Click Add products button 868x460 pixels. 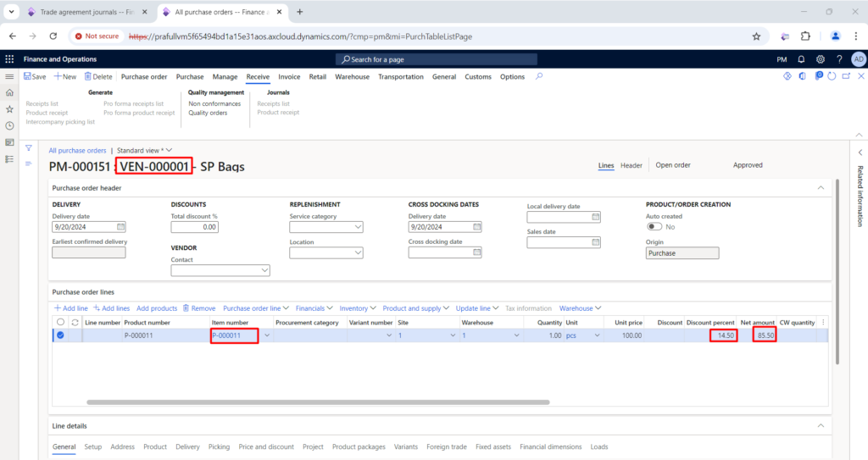click(x=157, y=308)
